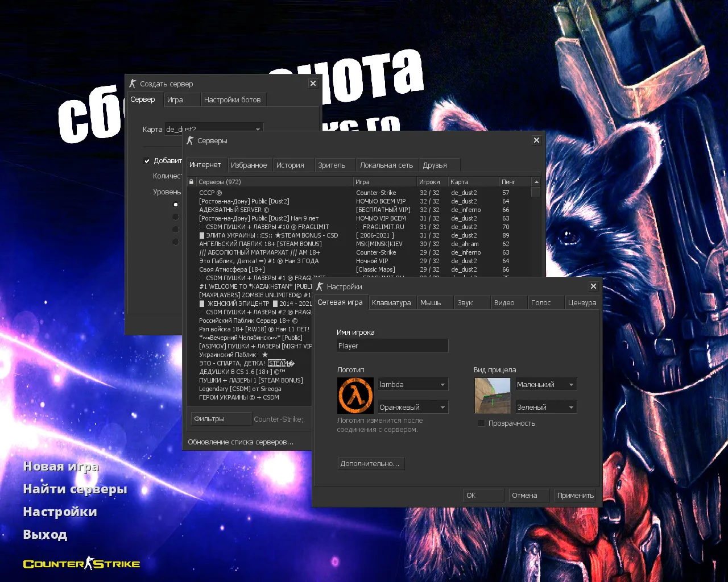
Task: Close the Настройки window
Action: [x=593, y=286]
